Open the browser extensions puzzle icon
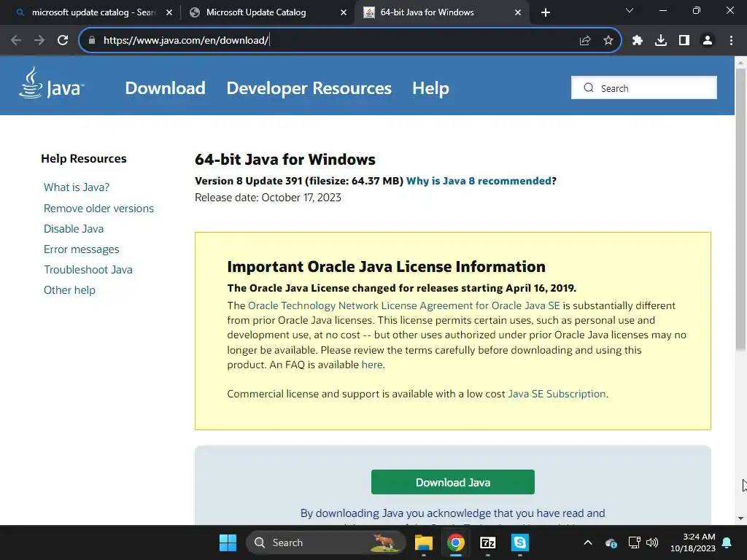The height and width of the screenshot is (560, 747). pyautogui.click(x=638, y=40)
